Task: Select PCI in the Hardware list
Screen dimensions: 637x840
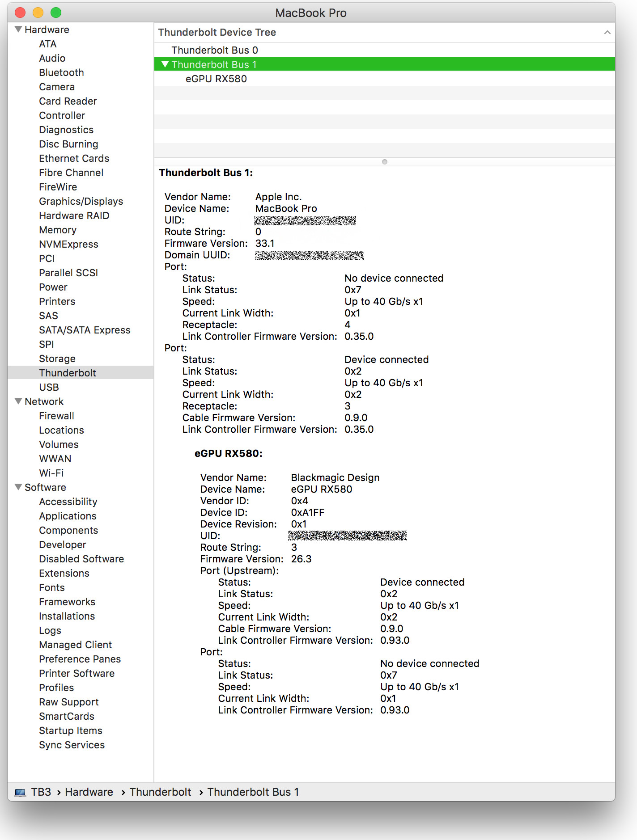Action: pos(47,258)
